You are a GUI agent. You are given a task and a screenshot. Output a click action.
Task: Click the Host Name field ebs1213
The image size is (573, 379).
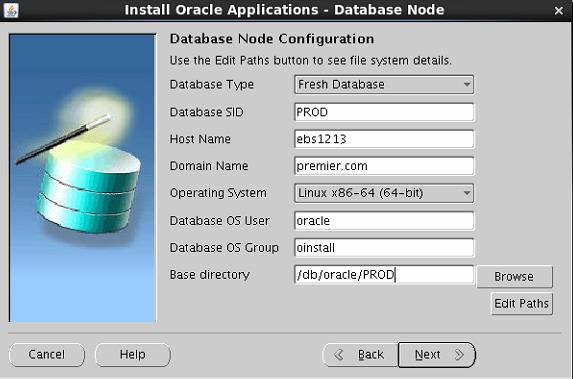tap(384, 139)
